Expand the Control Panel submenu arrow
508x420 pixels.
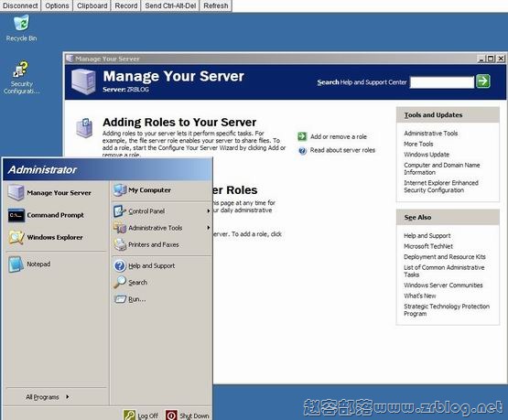point(209,211)
